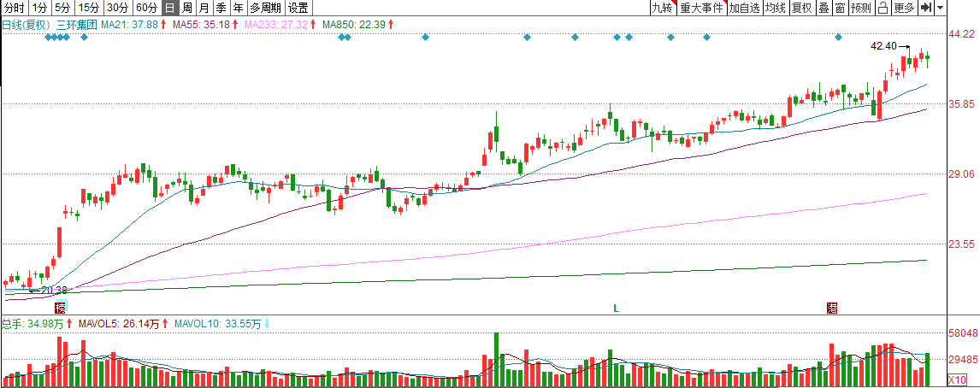980x388 pixels.
Task: Click the 港 badge on the time axis
Action: (832, 308)
